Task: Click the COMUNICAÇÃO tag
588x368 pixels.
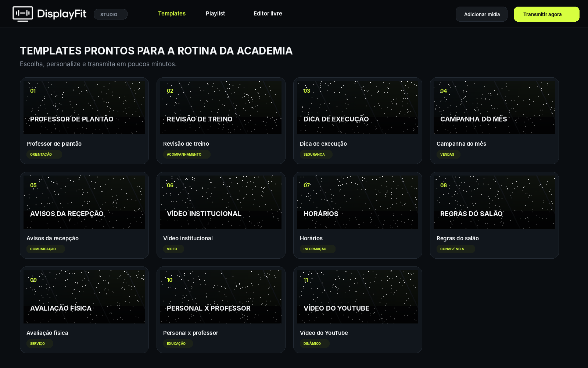Action: tap(46, 249)
